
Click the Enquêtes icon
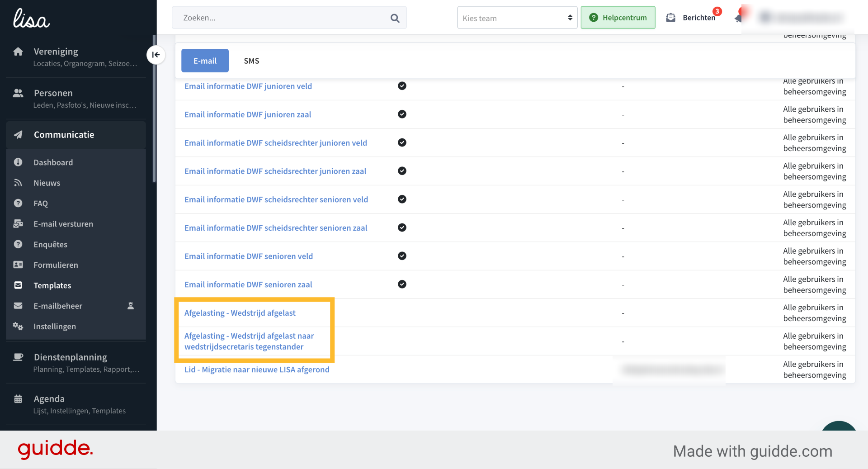point(18,244)
